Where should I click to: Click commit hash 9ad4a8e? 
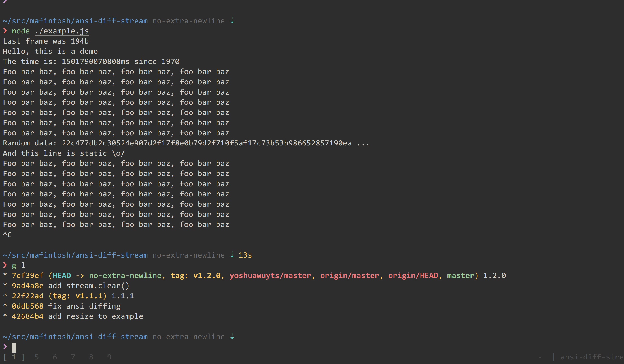point(27,286)
